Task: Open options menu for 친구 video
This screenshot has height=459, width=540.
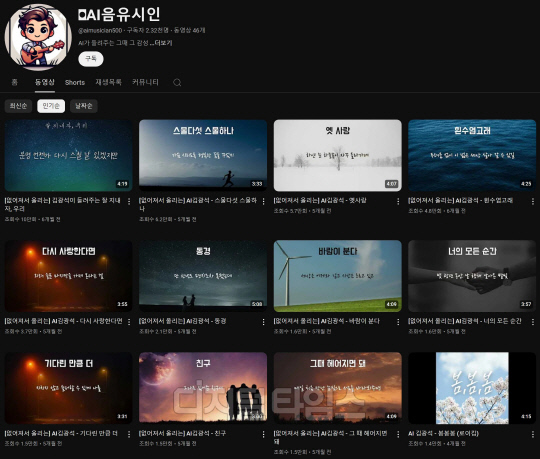Action: pos(263,434)
